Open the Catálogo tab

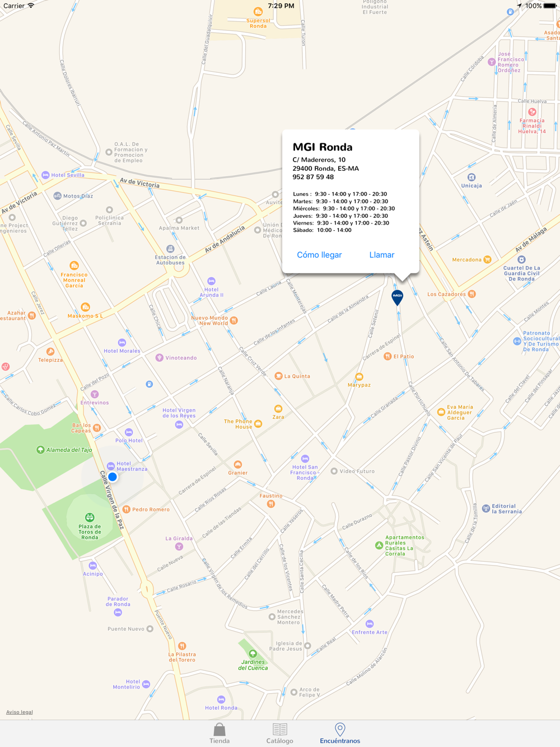(279, 734)
